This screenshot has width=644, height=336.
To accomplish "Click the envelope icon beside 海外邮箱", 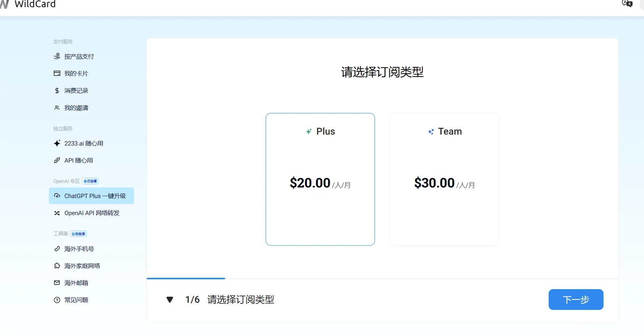I will (x=57, y=283).
